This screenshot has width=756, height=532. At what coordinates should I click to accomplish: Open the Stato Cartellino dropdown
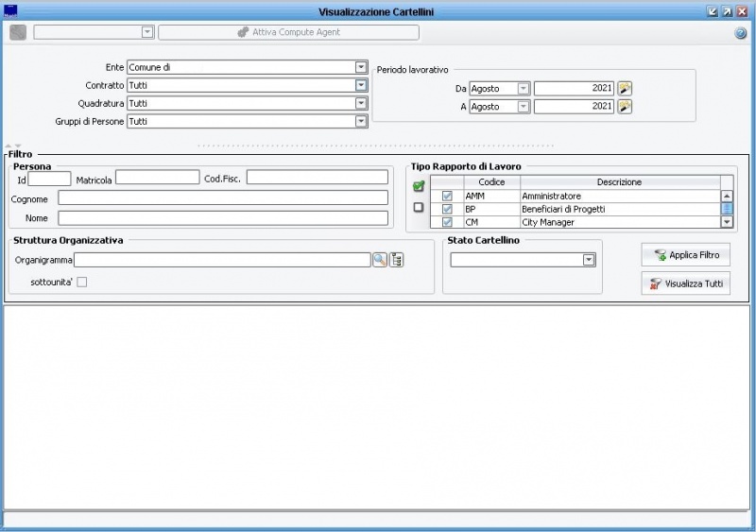589,260
